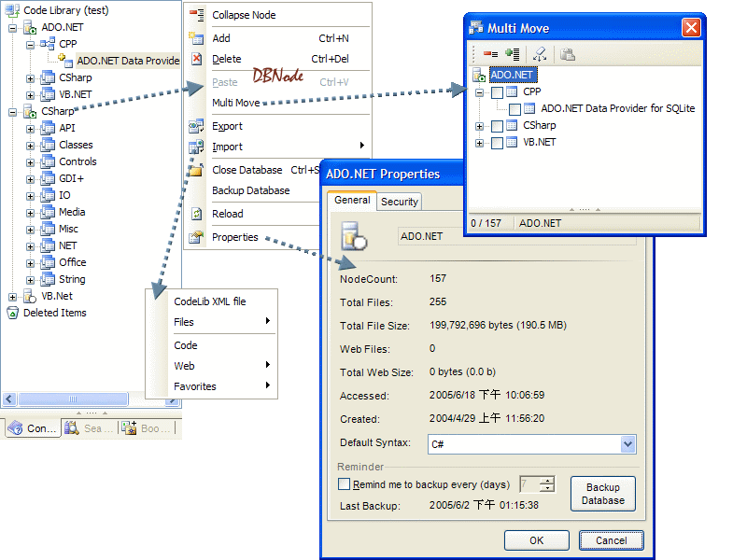Viewport: 747px width, 560px height.
Task: Click the red X Delete icon in menu
Action: click(196, 59)
